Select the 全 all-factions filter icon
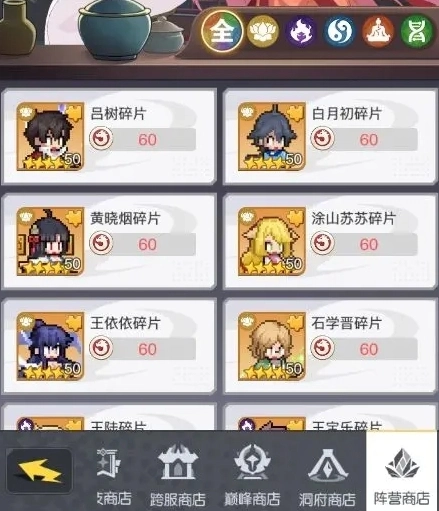439x511 pixels. [222, 31]
